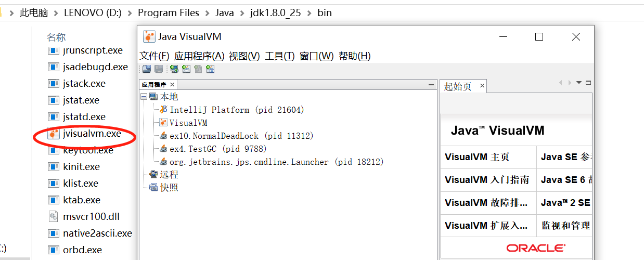The height and width of the screenshot is (260, 644).
Task: Click the Load Snapshot toolbar icon in VisualVM
Action: (147, 69)
